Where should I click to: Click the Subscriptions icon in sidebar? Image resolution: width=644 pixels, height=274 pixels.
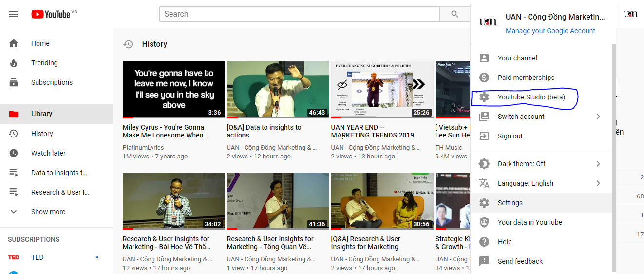[x=14, y=82]
